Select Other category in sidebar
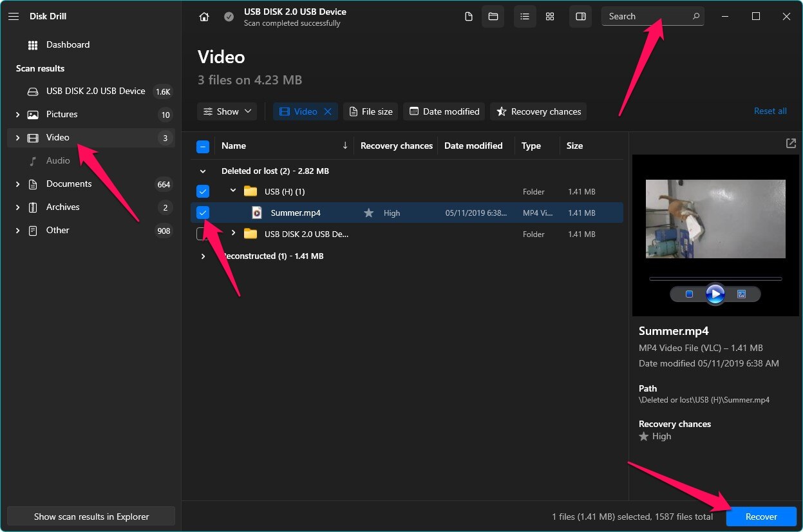803x532 pixels. click(x=91, y=231)
